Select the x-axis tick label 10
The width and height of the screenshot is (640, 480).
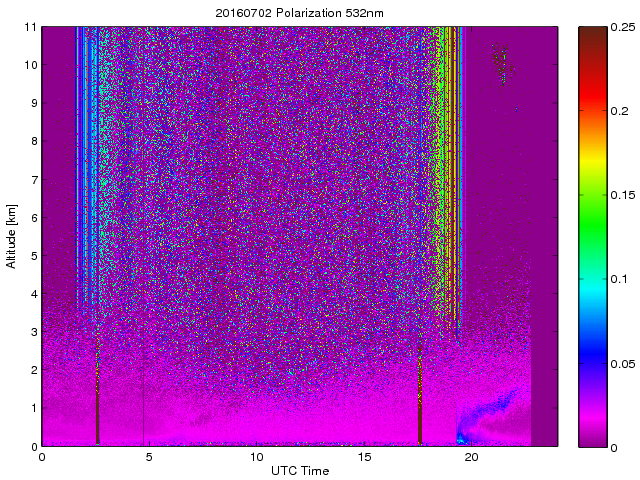pos(256,456)
